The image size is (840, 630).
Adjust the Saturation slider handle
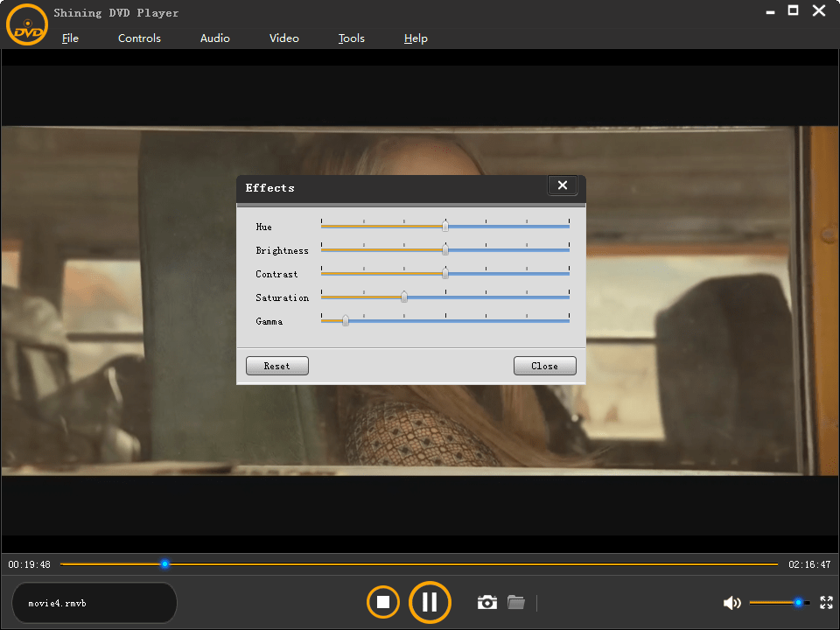(x=403, y=297)
